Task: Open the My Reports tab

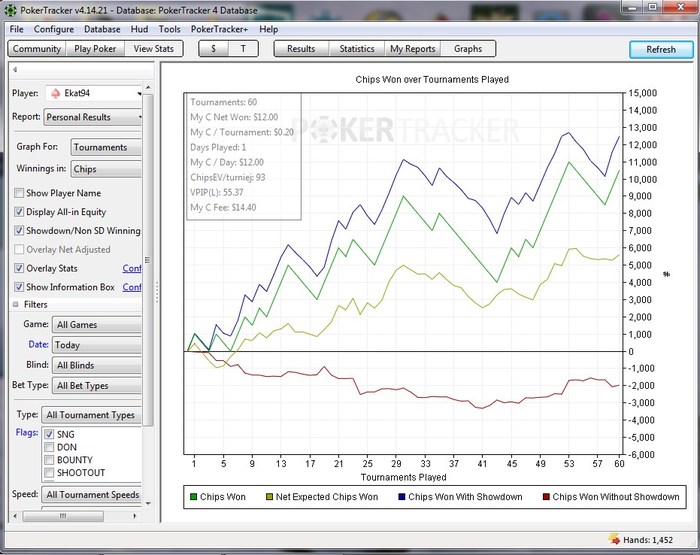Action: coord(412,49)
